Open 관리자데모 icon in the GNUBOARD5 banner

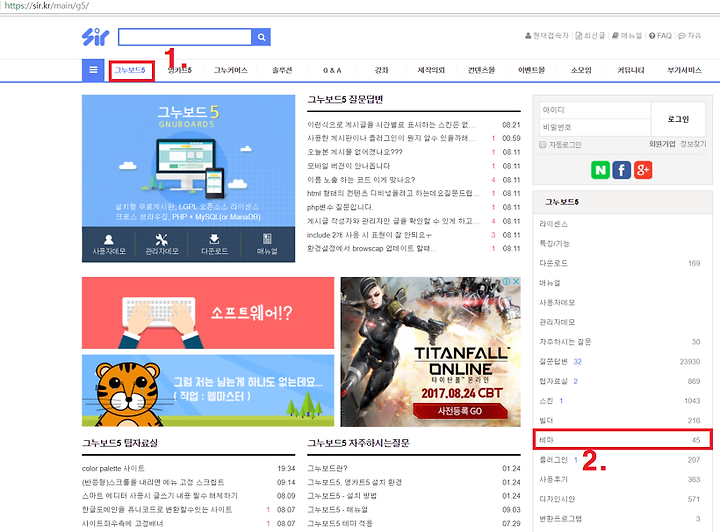pyautogui.click(x=162, y=245)
